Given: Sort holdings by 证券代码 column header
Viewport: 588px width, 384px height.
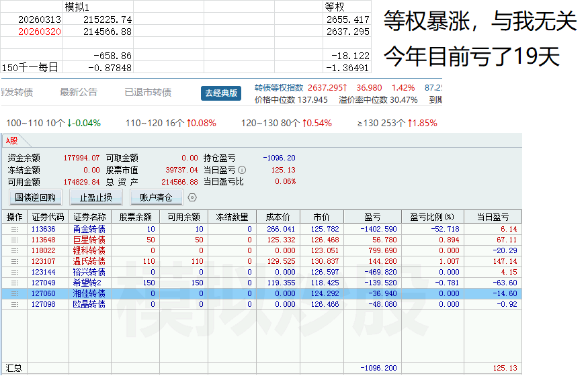Looking at the screenshot, I should 48,217.
